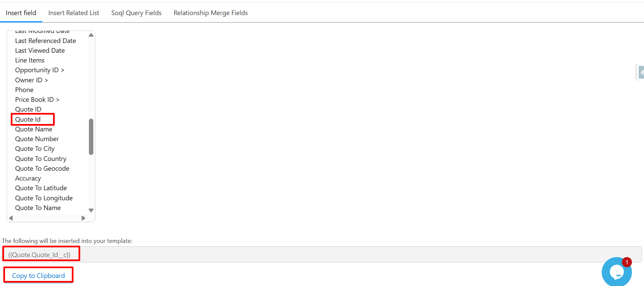Open the chat support bubble icon
This screenshot has width=644, height=286.
pos(616,272)
